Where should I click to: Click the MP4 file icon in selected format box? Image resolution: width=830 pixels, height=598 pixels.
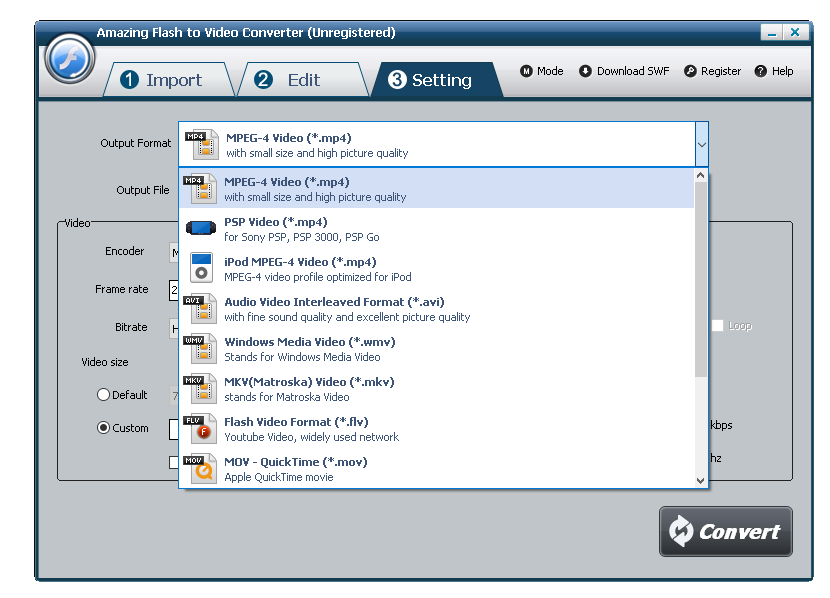[x=202, y=144]
